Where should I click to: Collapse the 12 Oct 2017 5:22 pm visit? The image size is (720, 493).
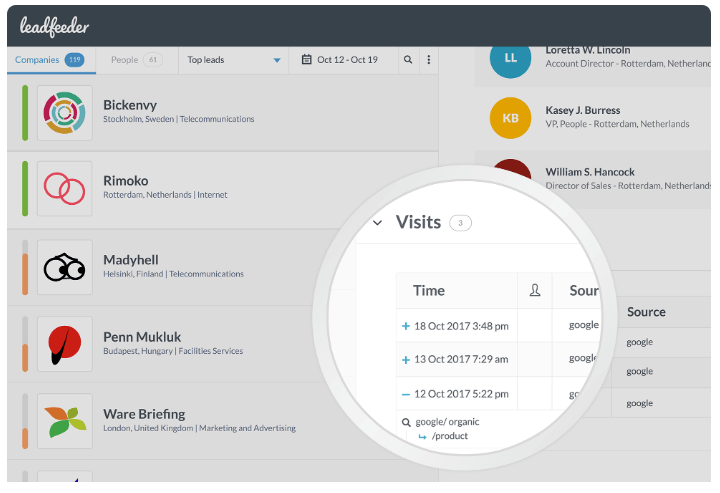pyautogui.click(x=405, y=394)
